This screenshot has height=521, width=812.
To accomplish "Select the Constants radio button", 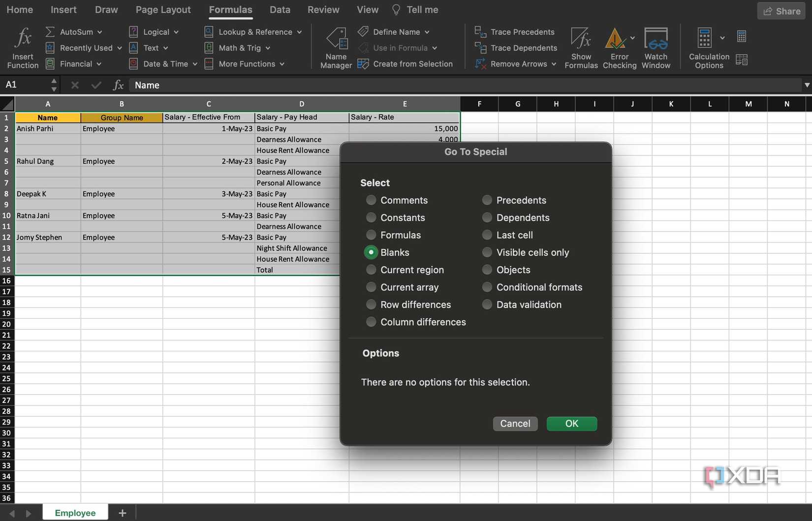I will tap(371, 217).
